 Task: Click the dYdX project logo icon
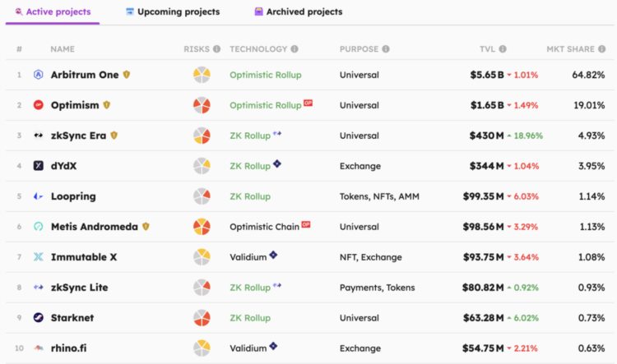pos(39,166)
